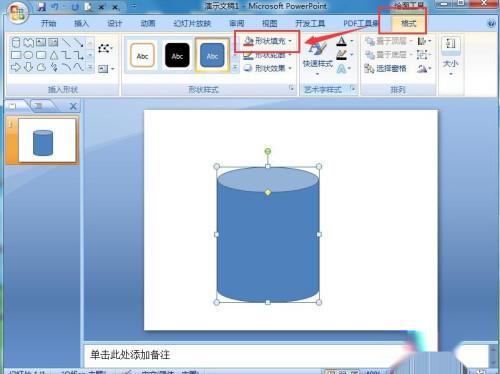Image resolution: width=500 pixels, height=374 pixels.
Task: Open the Insert (插入) ribbon tab
Action: 81,23
